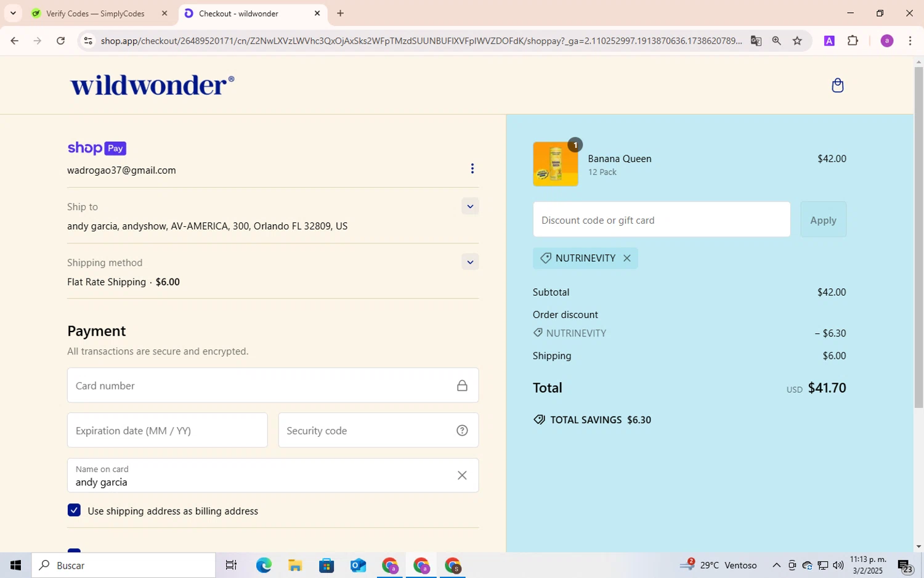
Task: Apply the discount code
Action: pyautogui.click(x=823, y=220)
